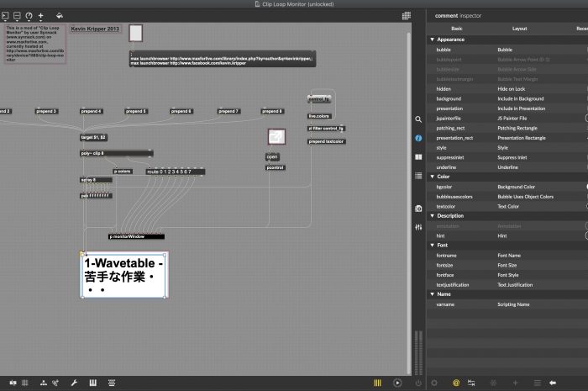Click the white left arrow icon
Image resolution: width=588 pixels, height=391 pixels.
553,383
